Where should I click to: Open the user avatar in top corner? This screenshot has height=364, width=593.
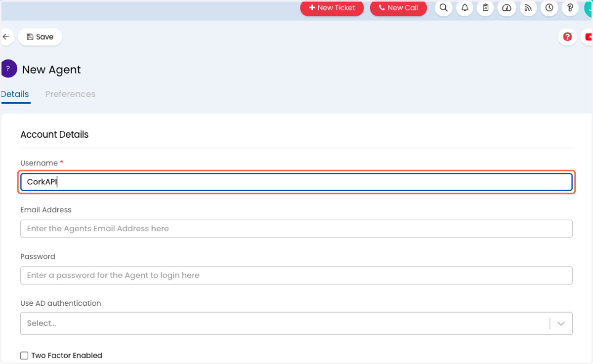coord(589,8)
